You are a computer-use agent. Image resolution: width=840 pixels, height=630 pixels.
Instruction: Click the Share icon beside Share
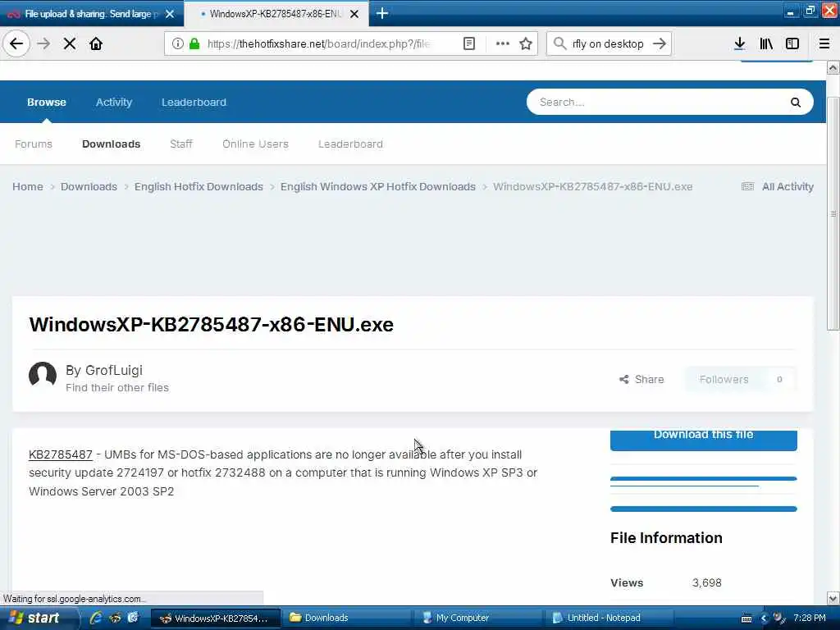(624, 379)
